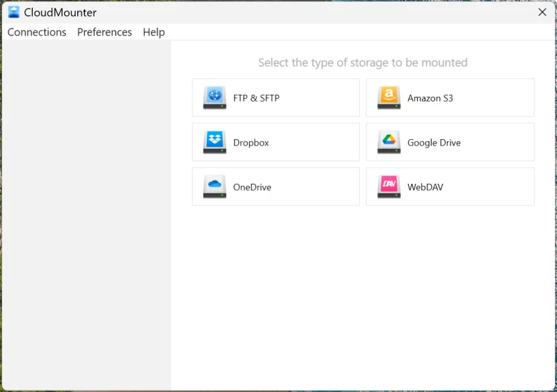Choose the "OneDrive" storage label text

click(252, 187)
